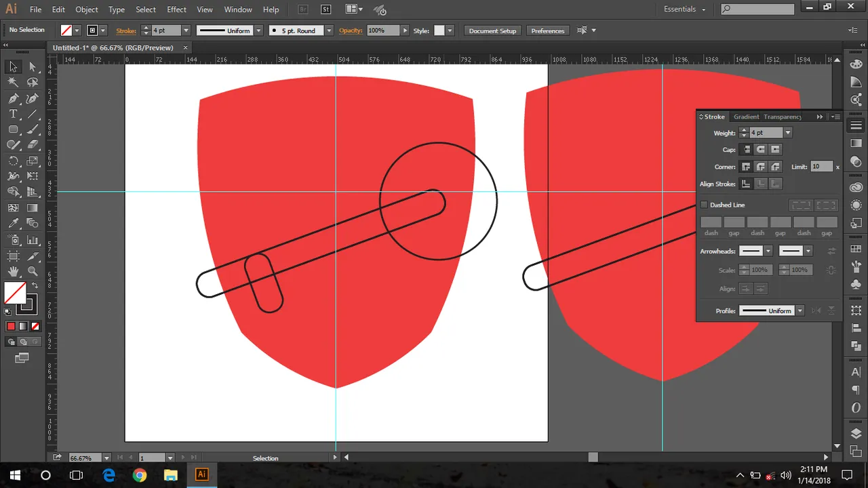Click the Document Setup button
868x488 pixels.
tap(492, 30)
